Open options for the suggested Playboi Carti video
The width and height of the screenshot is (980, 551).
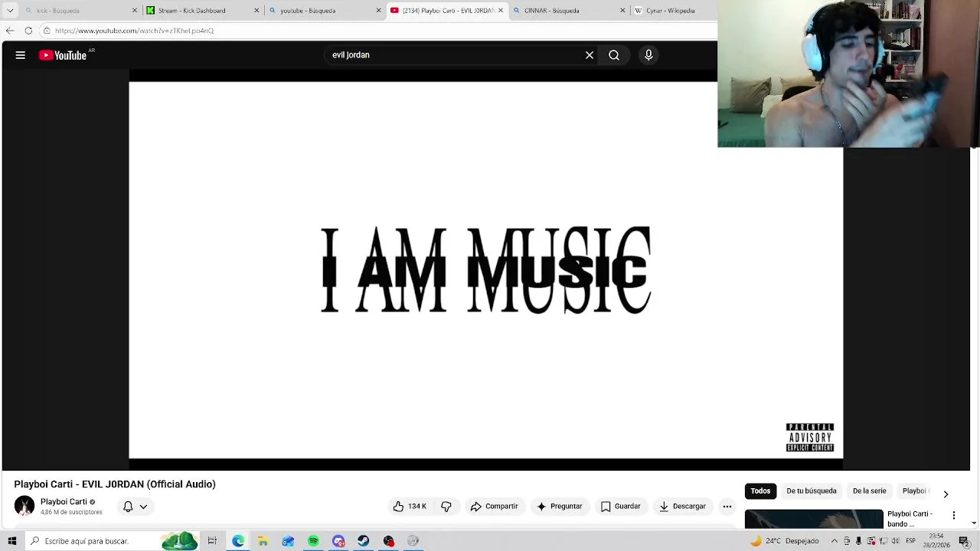(954, 515)
